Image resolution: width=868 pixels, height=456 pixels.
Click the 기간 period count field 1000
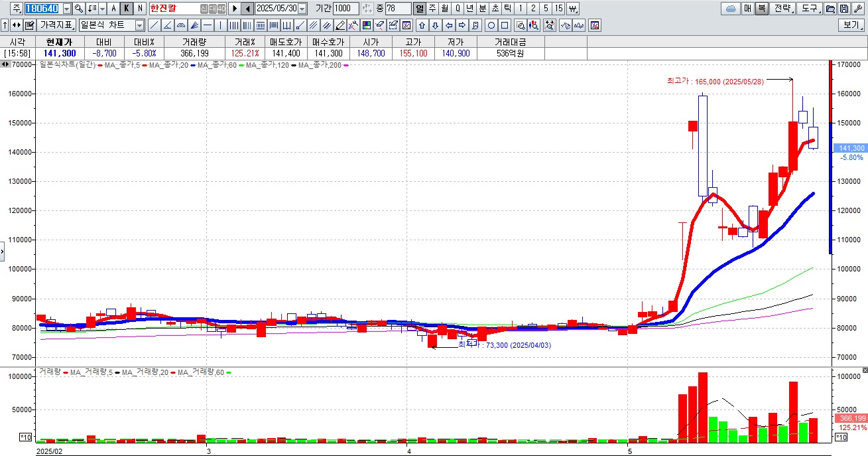(345, 9)
